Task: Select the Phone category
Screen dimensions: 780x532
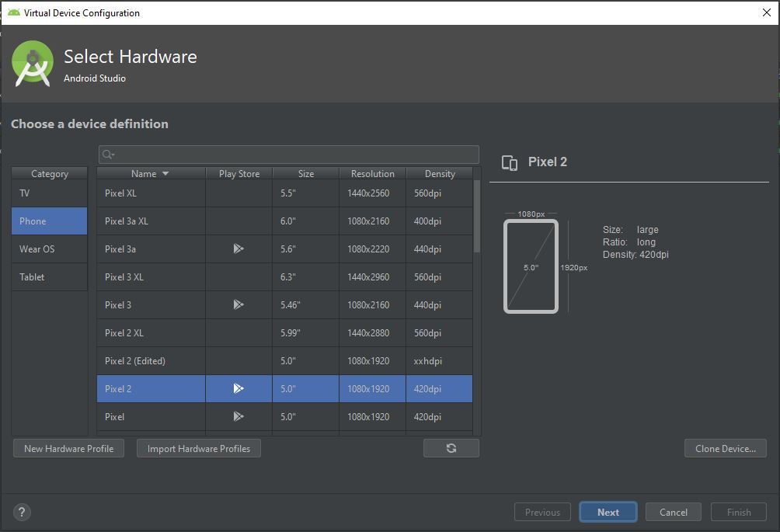Action: (49, 221)
